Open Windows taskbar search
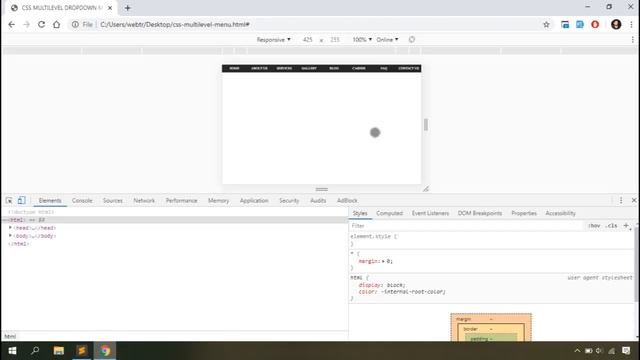This screenshot has height=360, width=640. (x=35, y=351)
